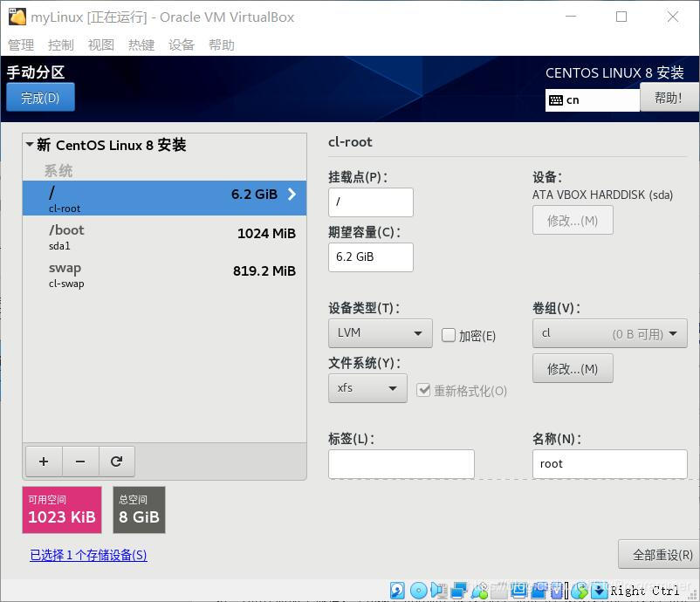Open the 文件系统 xfs dropdown
This screenshot has height=602, width=700.
tap(367, 388)
